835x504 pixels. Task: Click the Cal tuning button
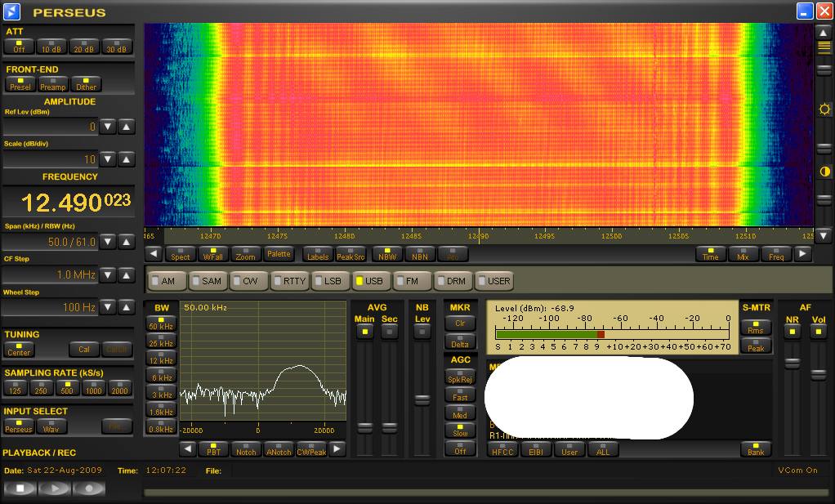click(84, 349)
